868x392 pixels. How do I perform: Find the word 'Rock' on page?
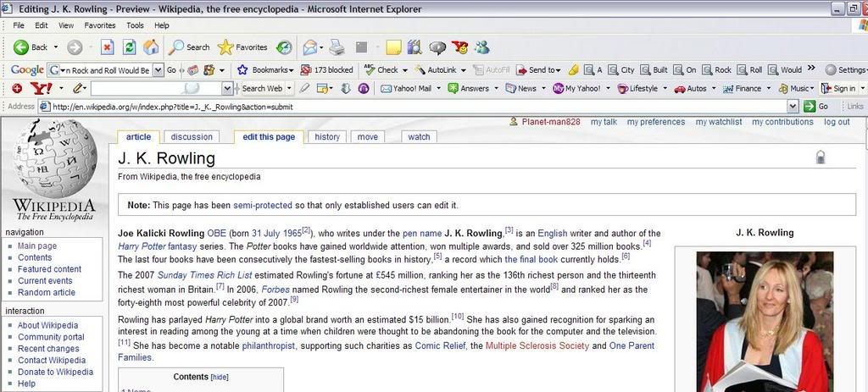click(x=717, y=70)
